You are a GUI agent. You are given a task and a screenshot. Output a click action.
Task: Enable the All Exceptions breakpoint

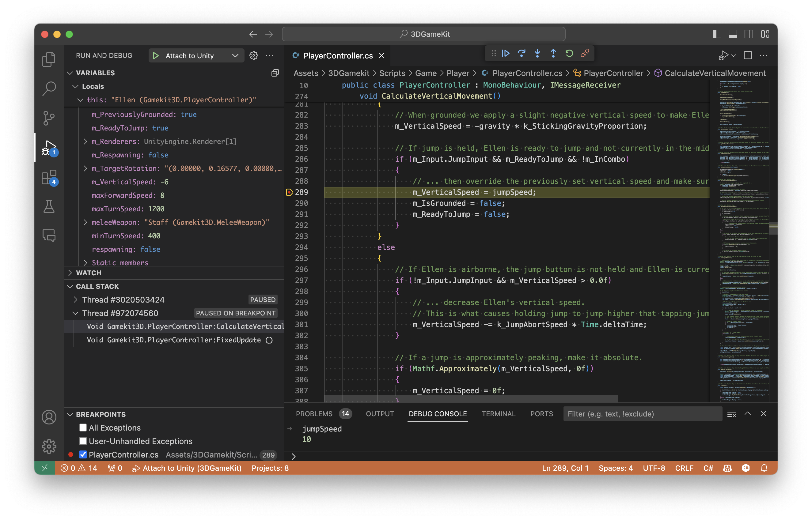(x=83, y=428)
